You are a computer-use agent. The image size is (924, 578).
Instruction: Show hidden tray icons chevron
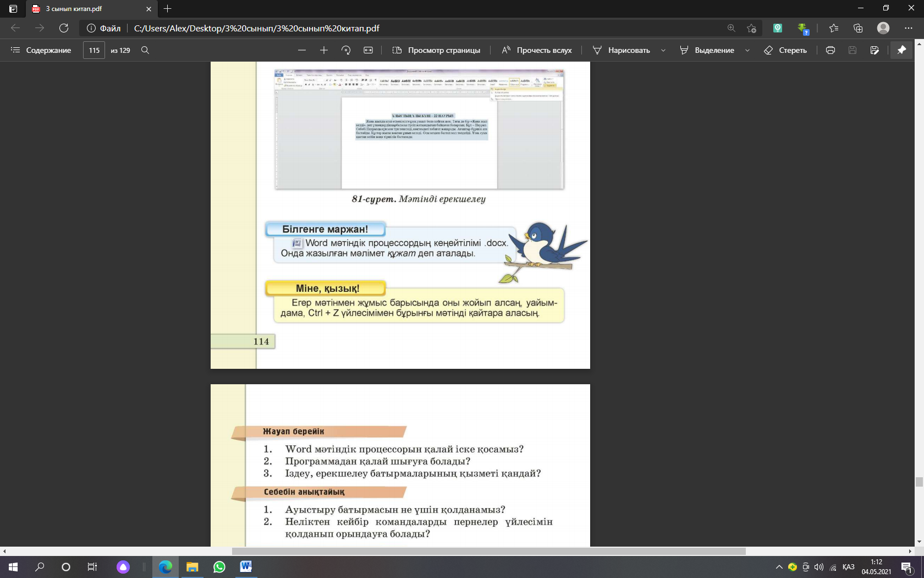click(x=779, y=567)
